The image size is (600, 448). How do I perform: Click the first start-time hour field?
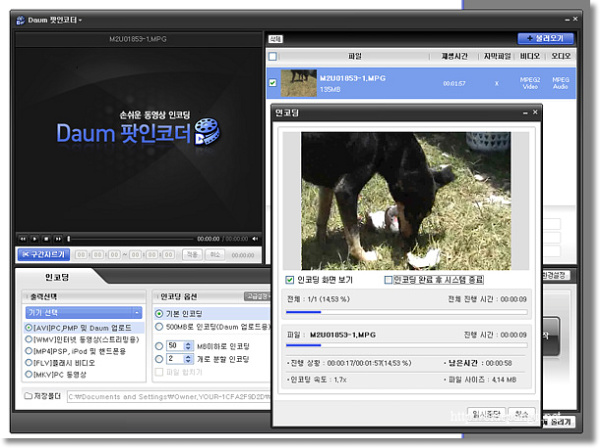[x=81, y=255]
